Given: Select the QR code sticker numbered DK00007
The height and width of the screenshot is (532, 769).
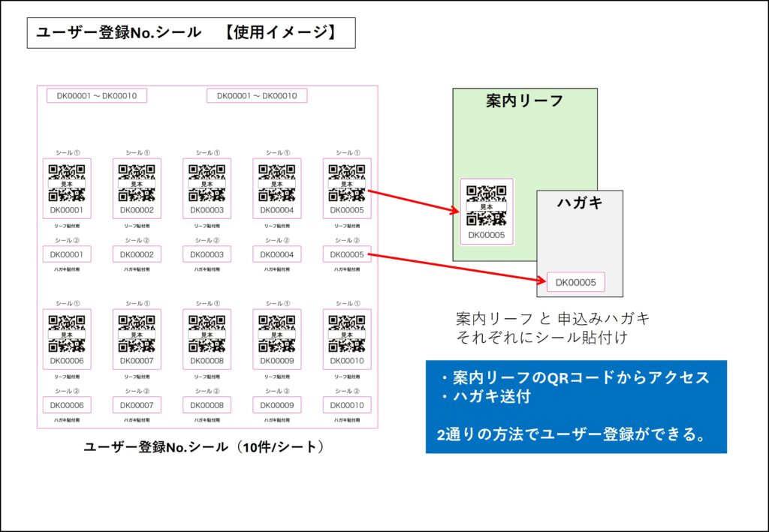Looking at the screenshot, I should point(137,338).
